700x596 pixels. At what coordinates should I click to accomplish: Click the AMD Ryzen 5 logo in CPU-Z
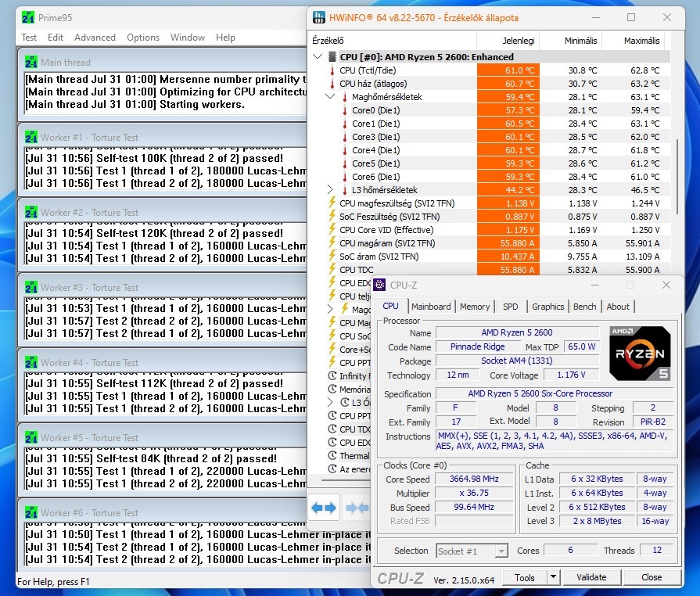pos(640,354)
